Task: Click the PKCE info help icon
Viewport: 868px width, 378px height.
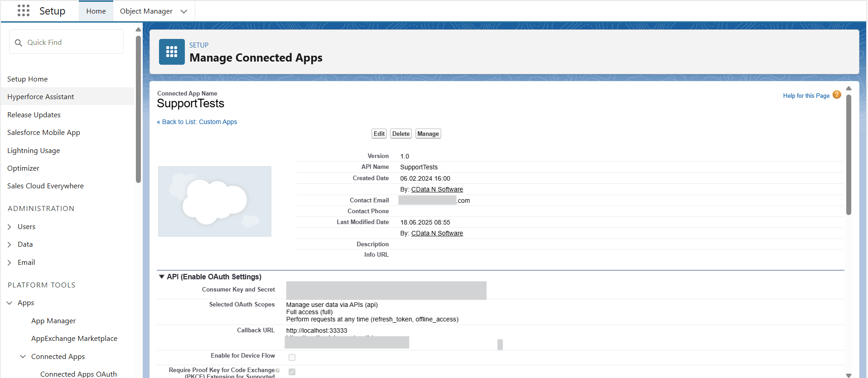Action: pos(278,370)
